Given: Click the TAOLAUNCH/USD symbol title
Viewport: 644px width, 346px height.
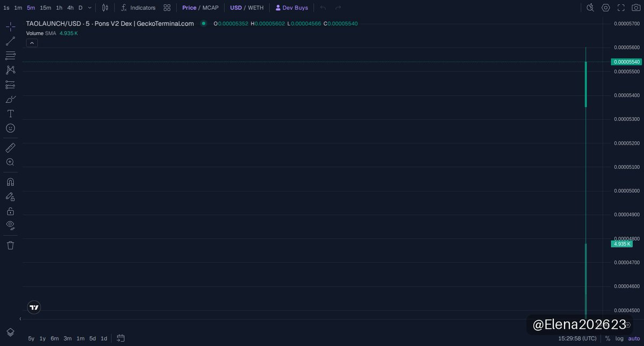Looking at the screenshot, I should point(110,24).
